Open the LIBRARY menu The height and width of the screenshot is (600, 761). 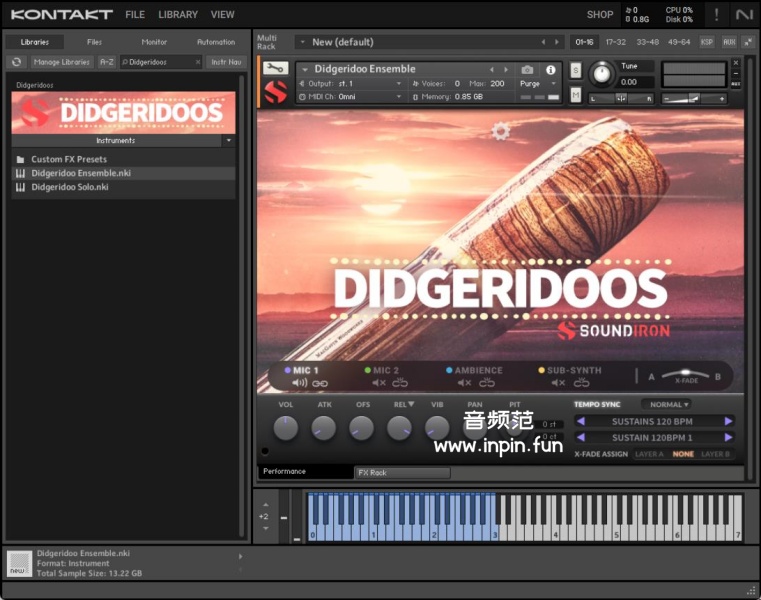coord(178,15)
